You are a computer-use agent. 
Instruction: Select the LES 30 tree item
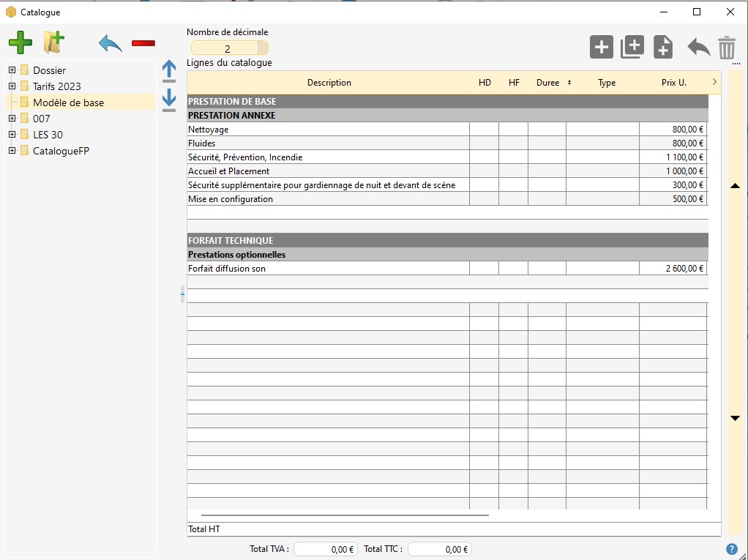pyautogui.click(x=48, y=135)
